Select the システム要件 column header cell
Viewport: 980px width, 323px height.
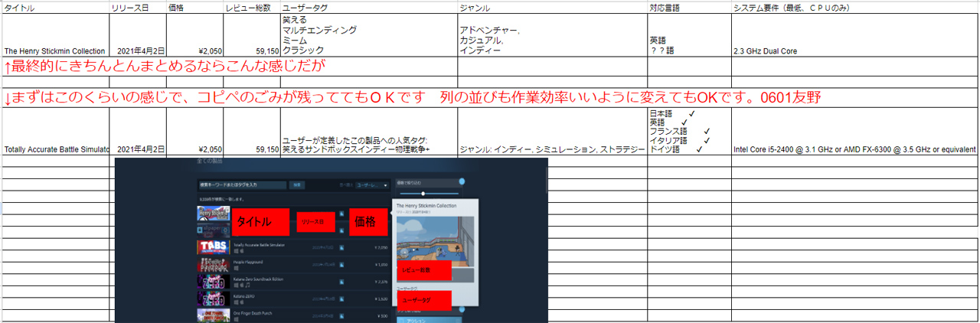pos(854,7)
